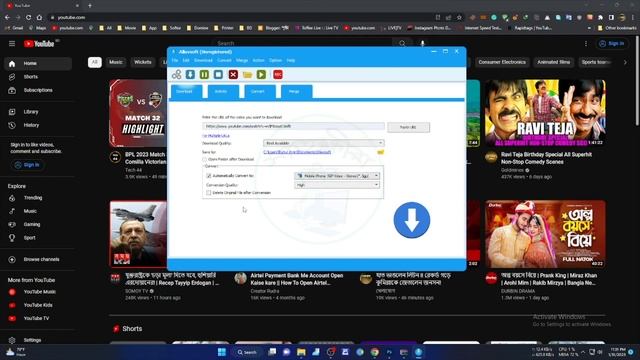Show hidden system tray icons chevron
The height and width of the screenshot is (360, 640).
pos(582,352)
